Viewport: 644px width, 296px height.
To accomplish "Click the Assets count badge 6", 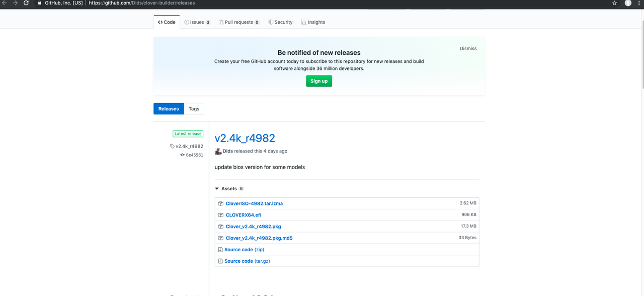I will click(x=242, y=189).
